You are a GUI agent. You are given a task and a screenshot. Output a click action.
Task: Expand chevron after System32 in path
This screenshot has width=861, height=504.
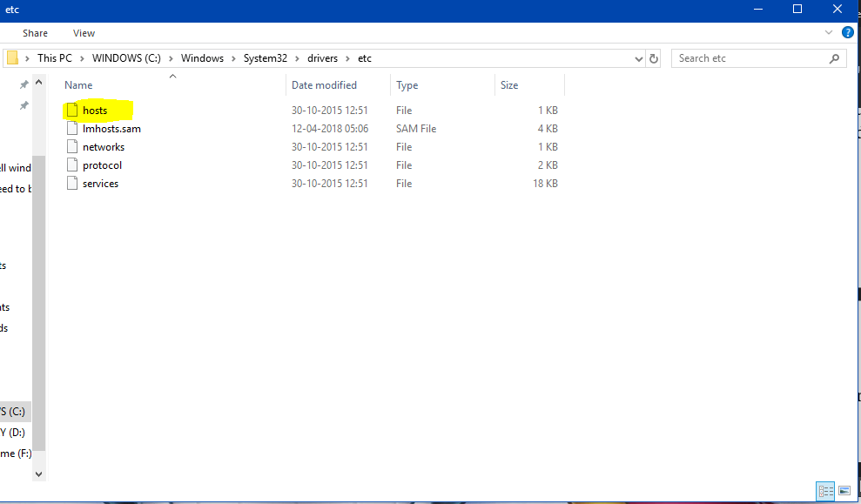pyautogui.click(x=297, y=58)
